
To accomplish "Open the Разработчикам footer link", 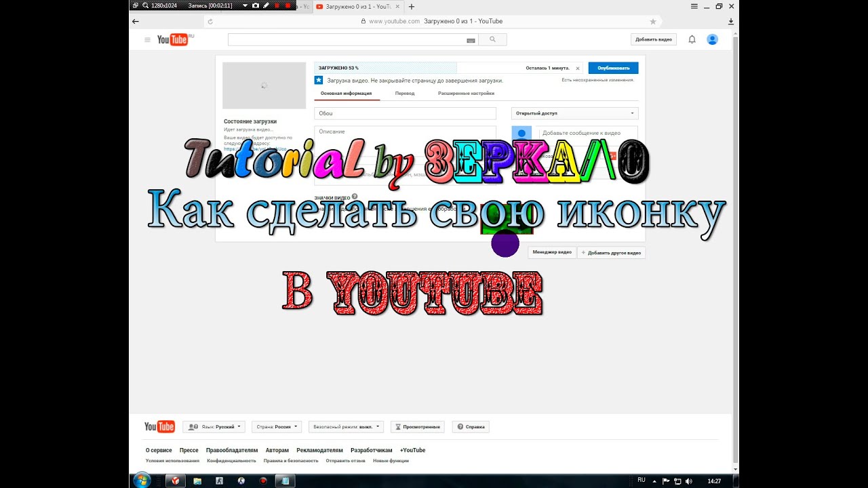I will (x=372, y=450).
